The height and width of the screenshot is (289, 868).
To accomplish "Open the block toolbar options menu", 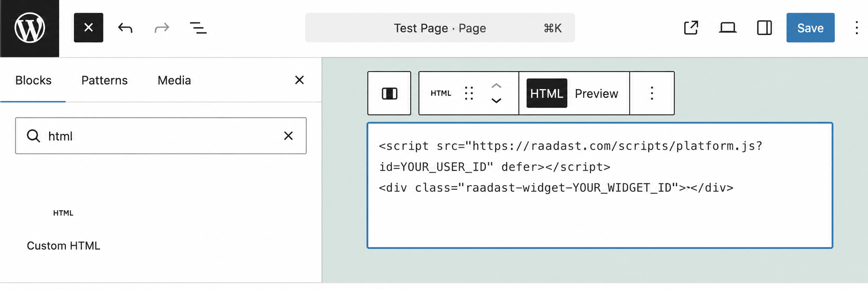I will point(652,93).
